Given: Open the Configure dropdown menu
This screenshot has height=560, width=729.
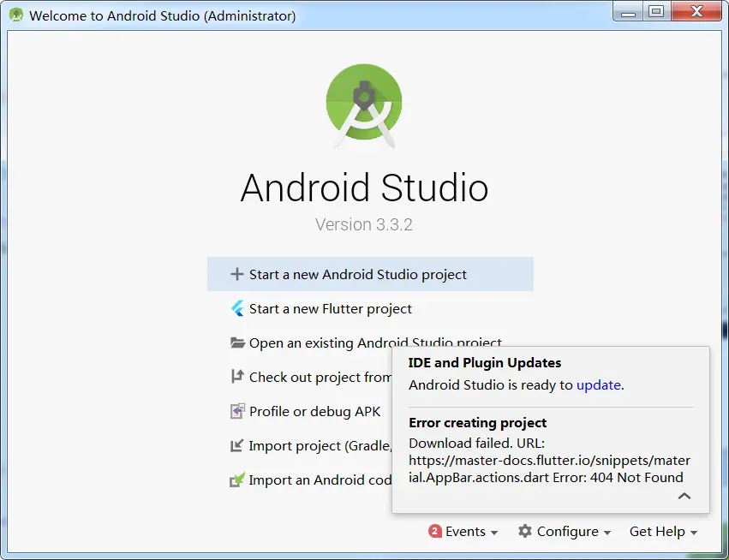Looking at the screenshot, I should (565, 531).
